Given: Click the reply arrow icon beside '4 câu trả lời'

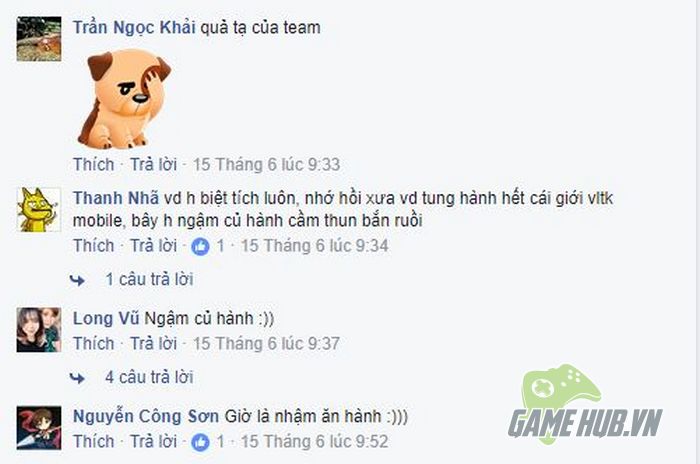Looking at the screenshot, I should point(77,378).
